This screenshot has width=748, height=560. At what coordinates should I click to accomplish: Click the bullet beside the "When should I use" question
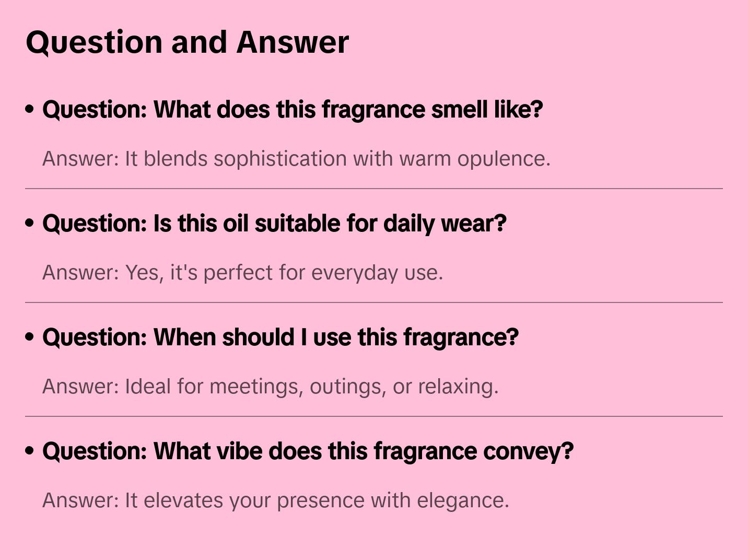(30, 337)
